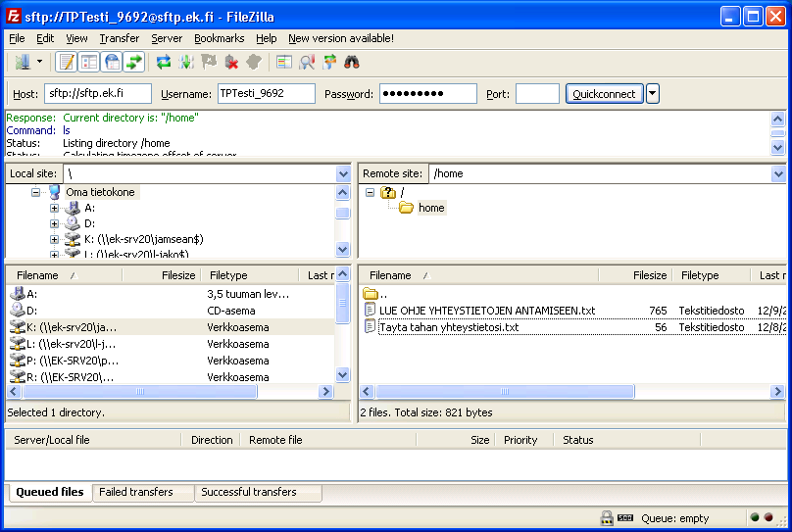
Task: Collapse the Oma tietokone tree node
Action: point(35,192)
